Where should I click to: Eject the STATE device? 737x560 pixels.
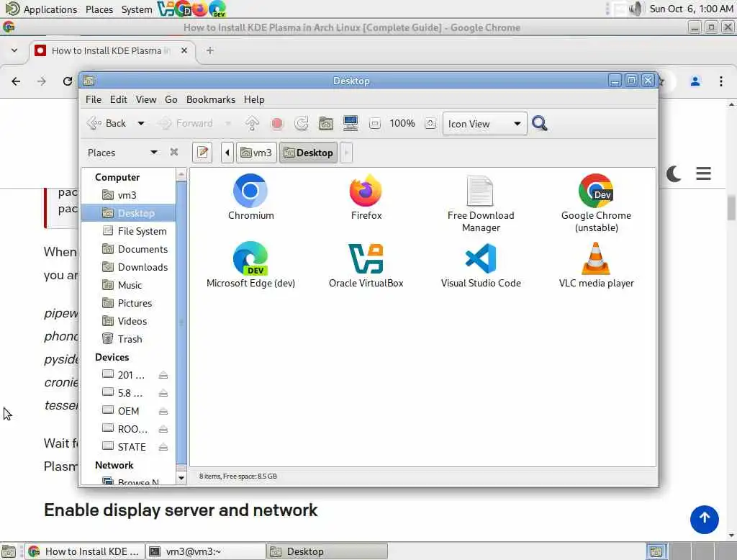coord(163,447)
